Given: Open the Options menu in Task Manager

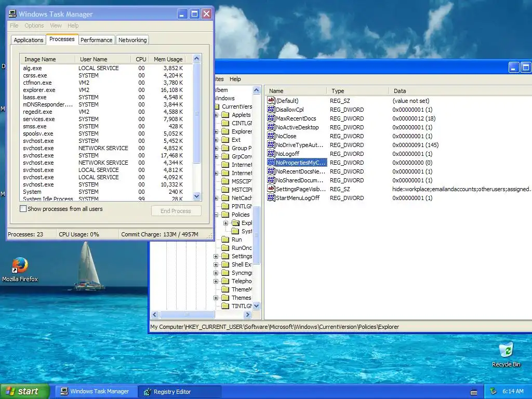Looking at the screenshot, I should click(34, 25).
